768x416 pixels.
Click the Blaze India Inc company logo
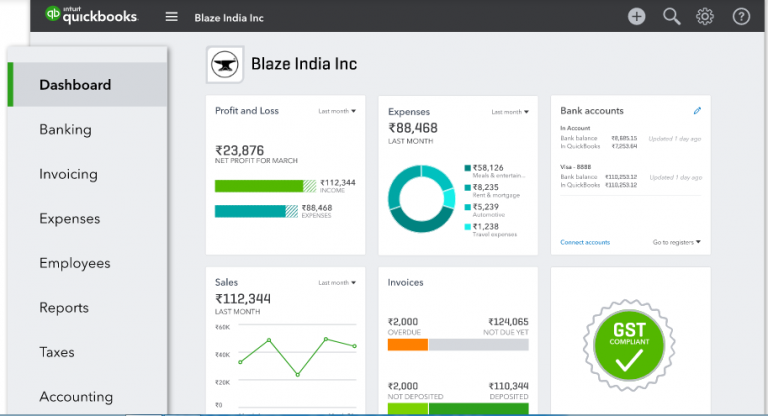click(x=224, y=65)
